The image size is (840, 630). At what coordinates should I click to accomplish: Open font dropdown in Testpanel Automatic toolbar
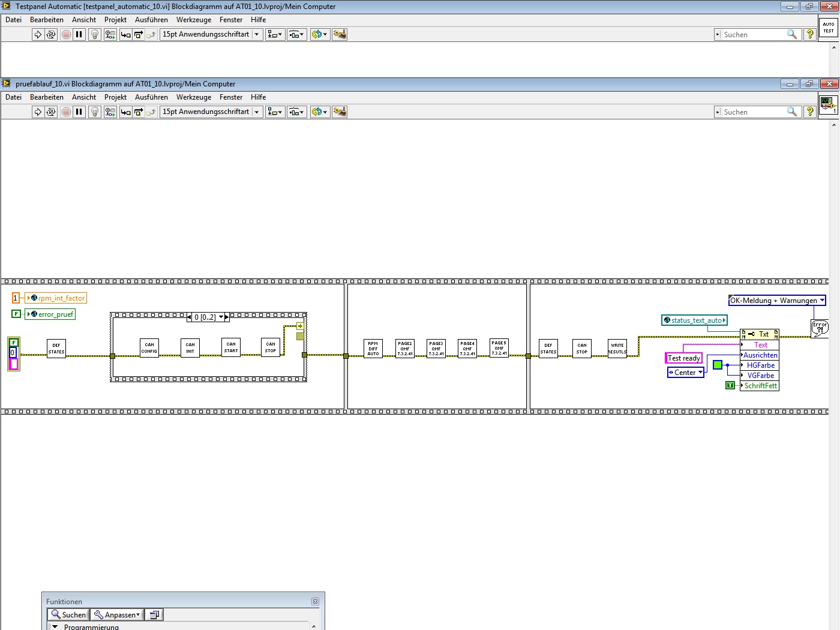click(x=211, y=34)
